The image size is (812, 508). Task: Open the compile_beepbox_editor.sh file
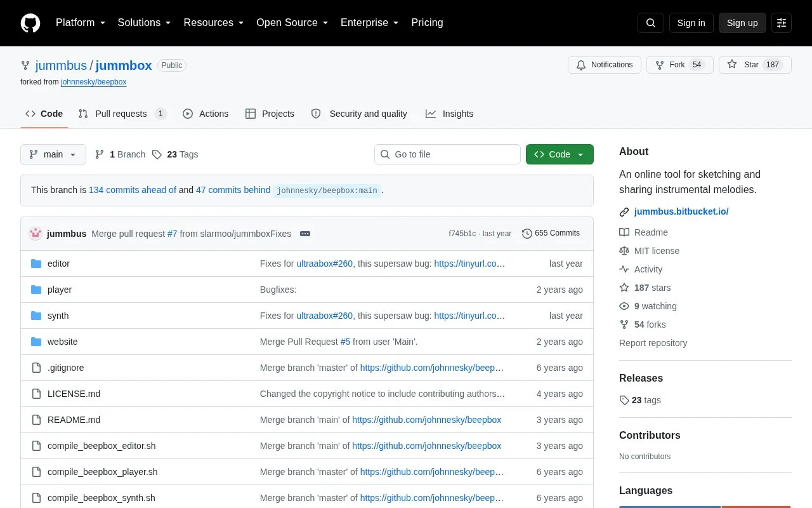(x=101, y=446)
